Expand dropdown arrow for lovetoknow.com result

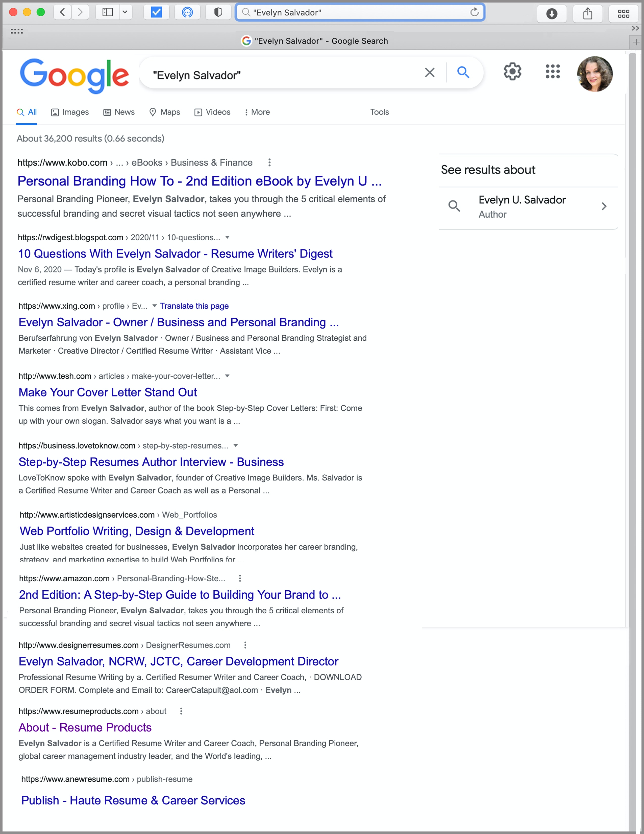tap(236, 446)
